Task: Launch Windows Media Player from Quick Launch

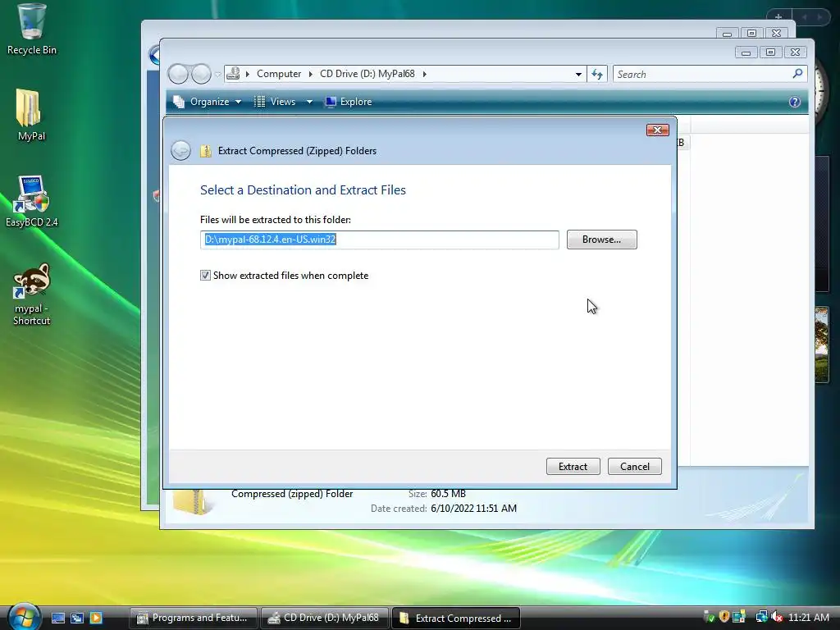Action: pos(96,618)
